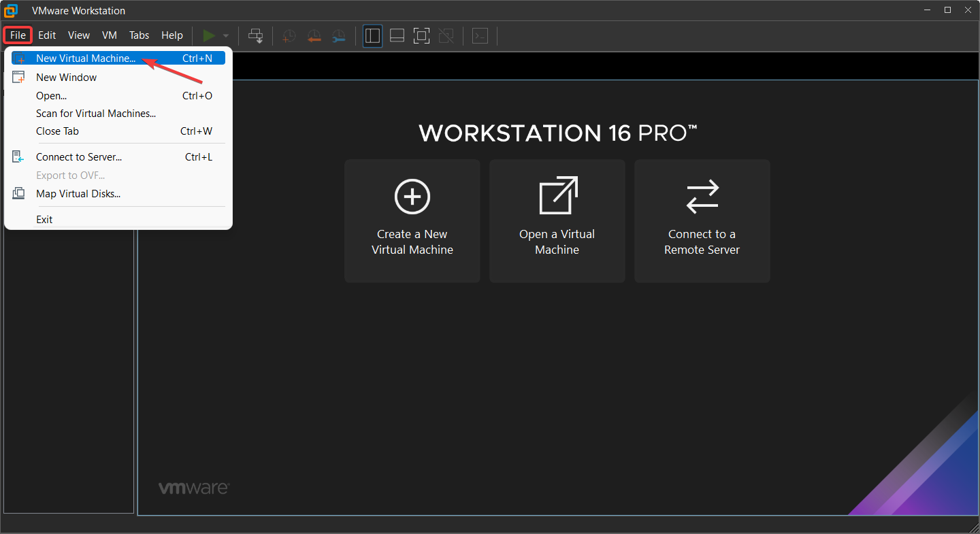
Task: Toggle the library sidebar panel view
Action: (x=372, y=35)
